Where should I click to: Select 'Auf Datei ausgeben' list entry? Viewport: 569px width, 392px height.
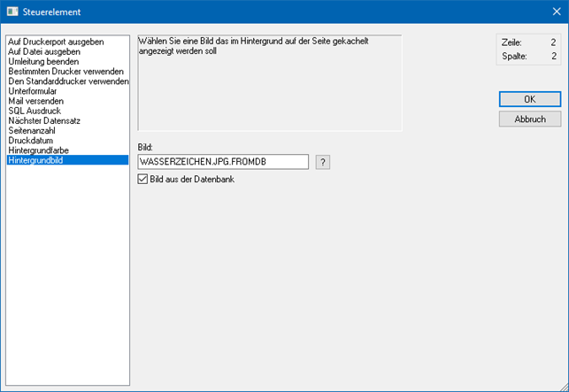43,51
